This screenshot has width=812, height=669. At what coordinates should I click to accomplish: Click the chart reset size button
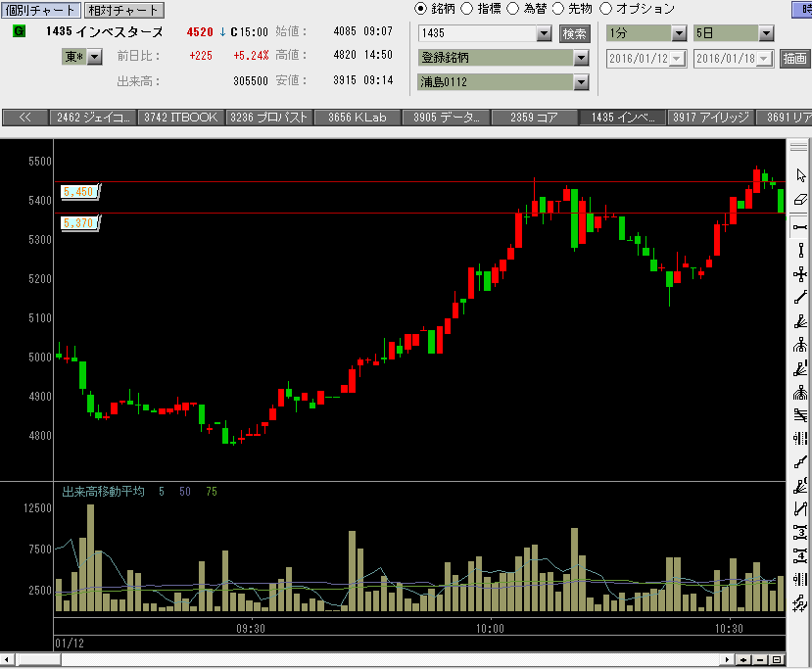coord(777,659)
